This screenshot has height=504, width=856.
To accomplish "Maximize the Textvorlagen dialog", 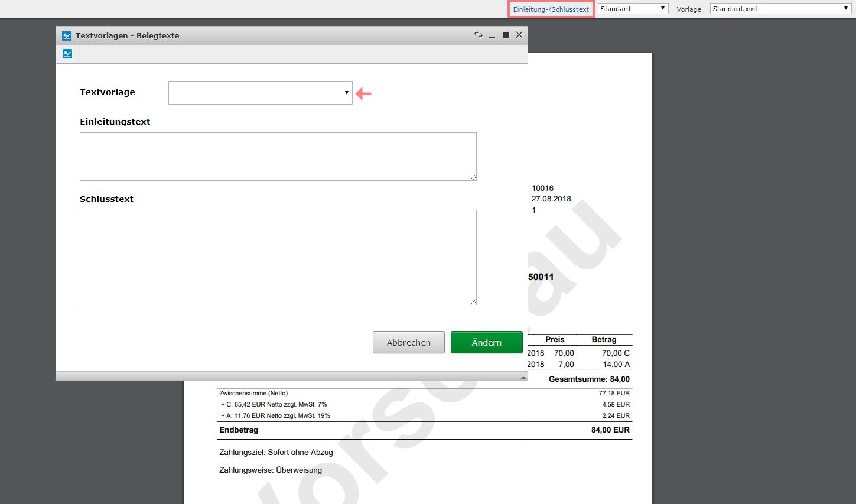I will 506,35.
